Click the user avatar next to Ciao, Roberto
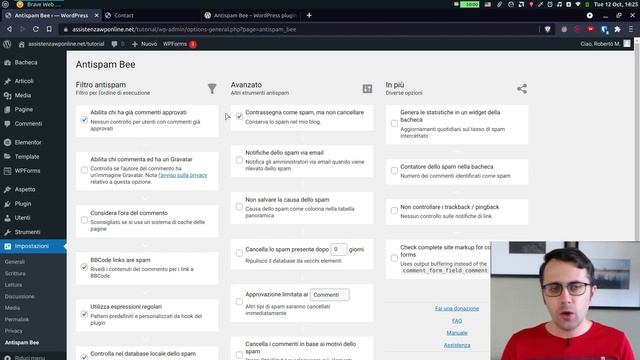 click(x=627, y=44)
